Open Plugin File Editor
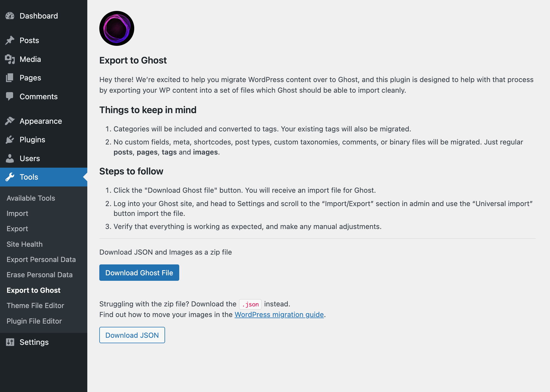Image resolution: width=550 pixels, height=392 pixels. pos(34,321)
